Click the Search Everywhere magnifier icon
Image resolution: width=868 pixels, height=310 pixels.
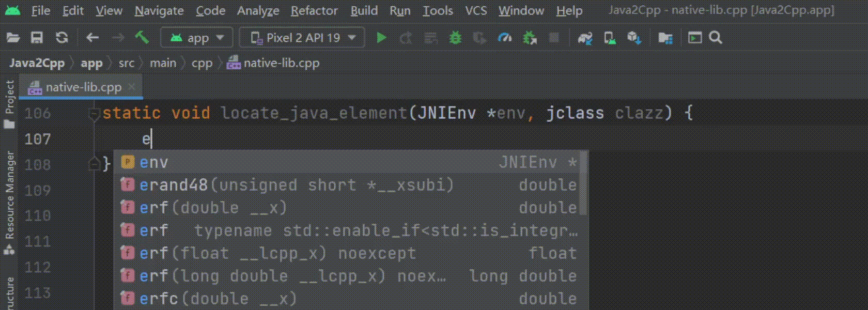pyautogui.click(x=716, y=38)
